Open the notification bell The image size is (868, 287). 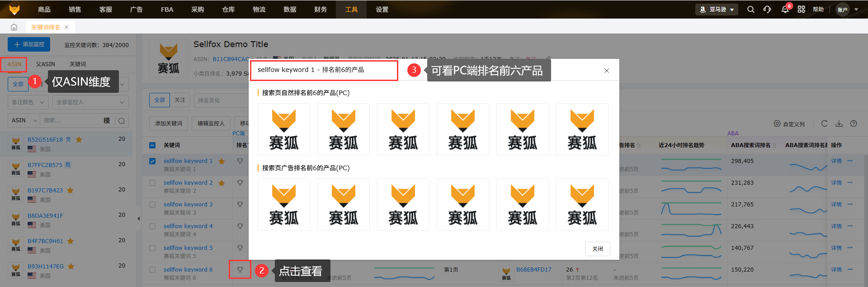785,10
